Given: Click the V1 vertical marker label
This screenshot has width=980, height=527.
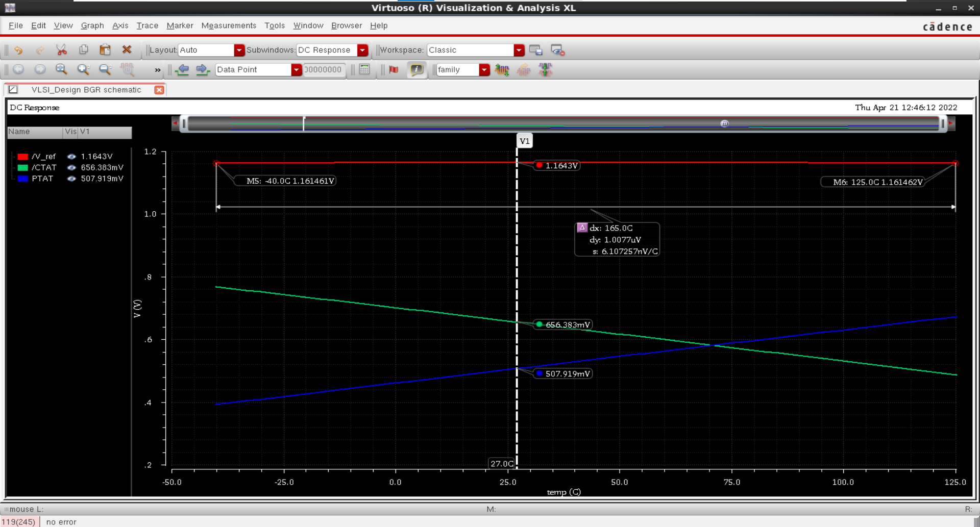Looking at the screenshot, I should [x=524, y=141].
